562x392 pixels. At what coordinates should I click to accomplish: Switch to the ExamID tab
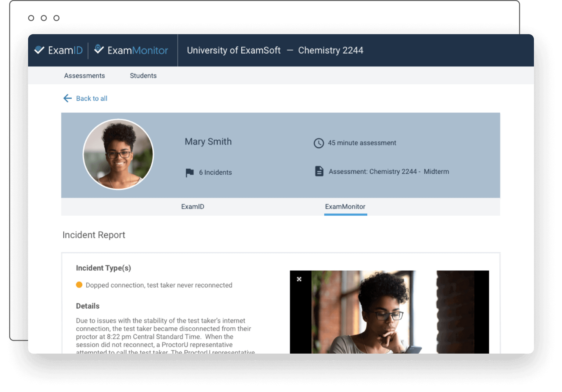(193, 207)
